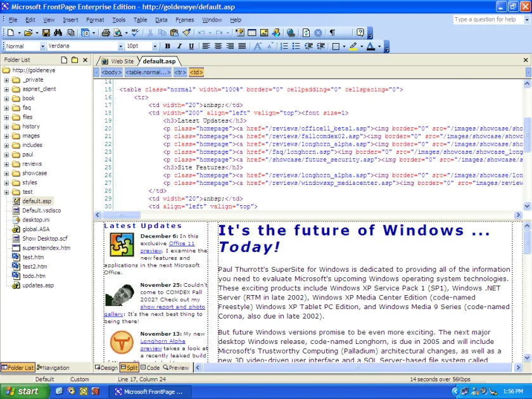Open the 10pt font size dropdown
The width and height of the screenshot is (532, 399).
[155, 46]
